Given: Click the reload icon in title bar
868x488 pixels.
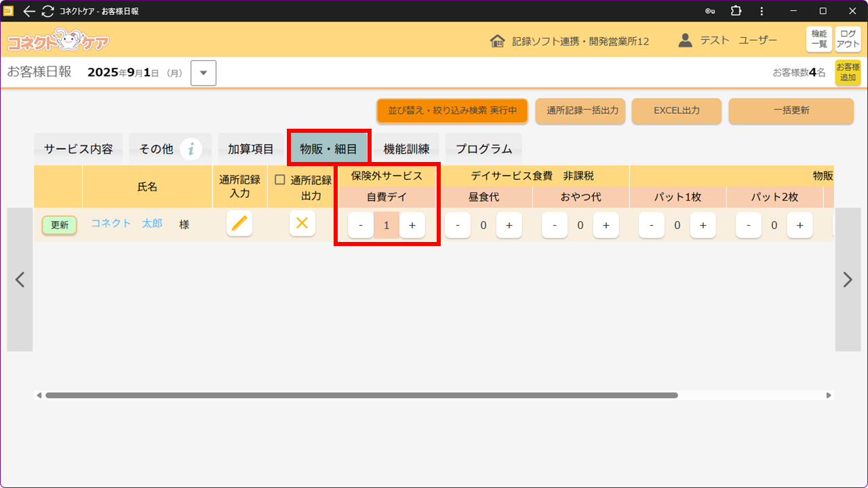Looking at the screenshot, I should click(47, 11).
